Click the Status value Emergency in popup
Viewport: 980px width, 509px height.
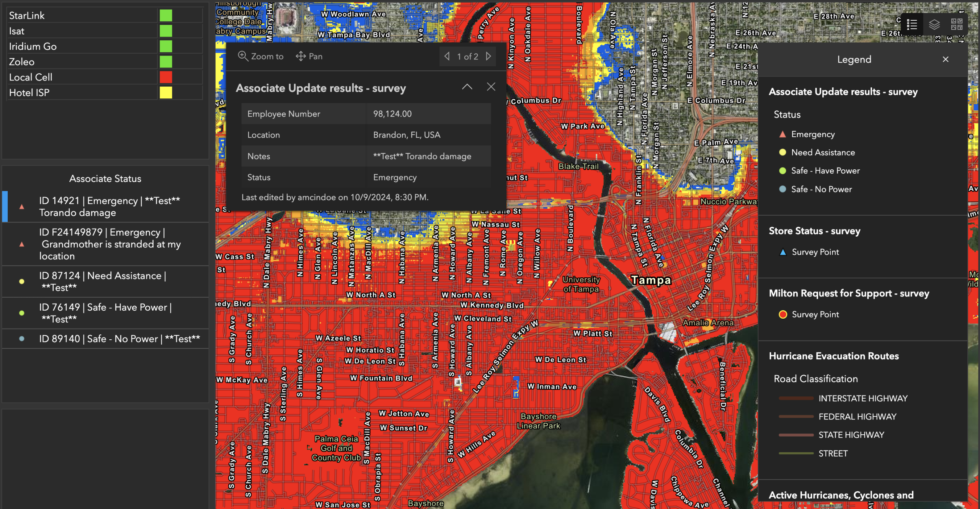395,177
